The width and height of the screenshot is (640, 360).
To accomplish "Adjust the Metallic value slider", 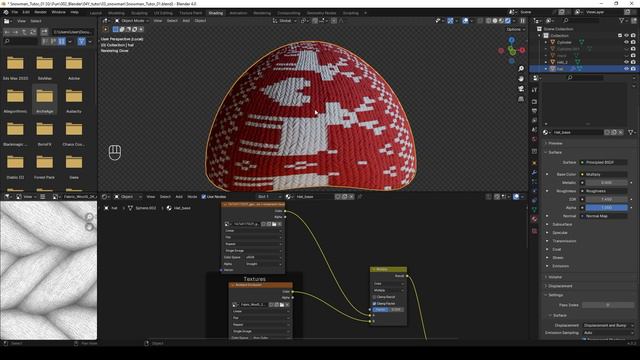I will pos(607,183).
